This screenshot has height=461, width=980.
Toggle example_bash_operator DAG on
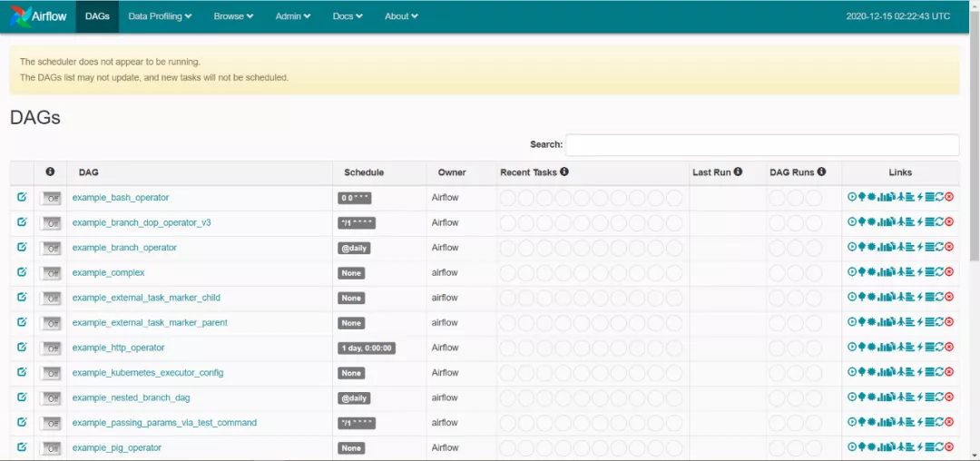(51, 198)
